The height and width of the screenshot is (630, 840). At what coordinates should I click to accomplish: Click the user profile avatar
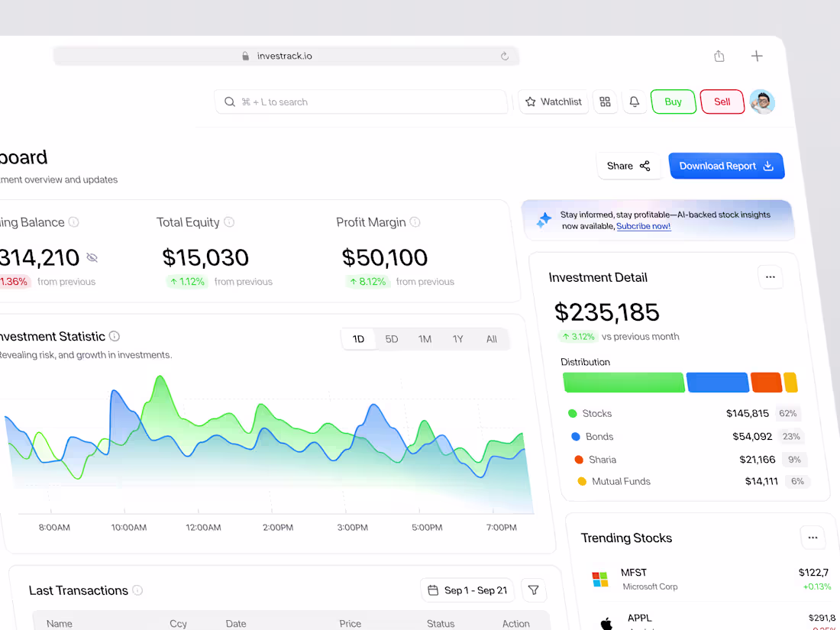point(761,102)
